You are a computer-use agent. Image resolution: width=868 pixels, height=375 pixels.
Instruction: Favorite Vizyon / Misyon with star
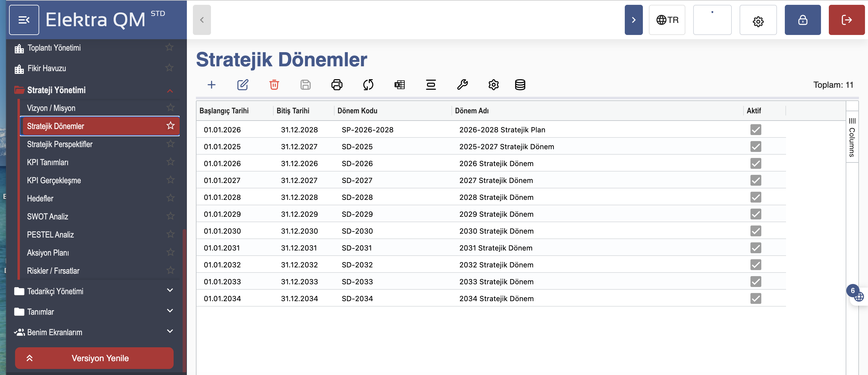tap(171, 108)
